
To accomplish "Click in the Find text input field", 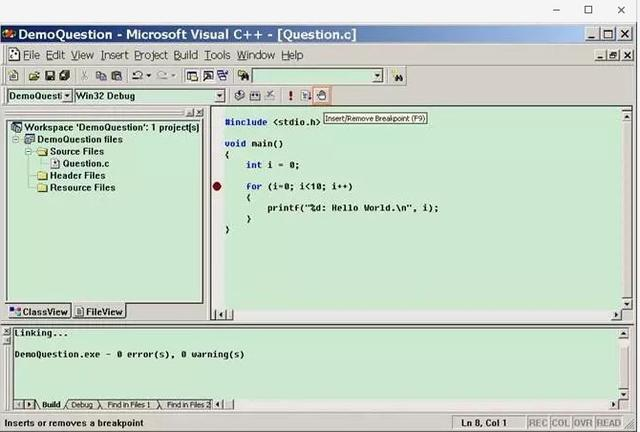I will pos(313,76).
